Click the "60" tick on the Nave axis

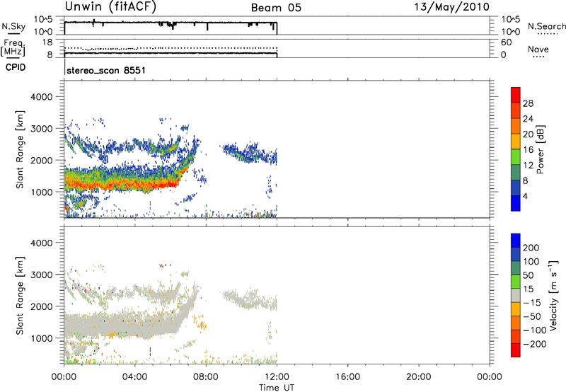[x=507, y=42]
